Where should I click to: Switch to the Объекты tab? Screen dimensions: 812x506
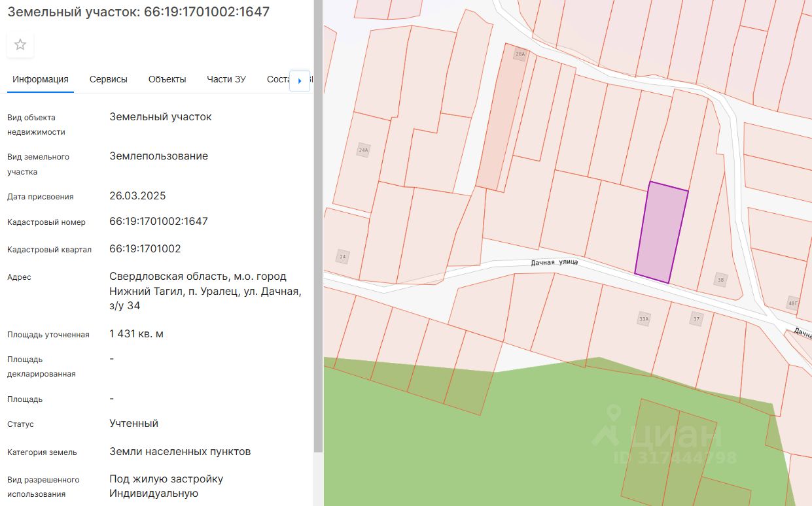point(167,79)
